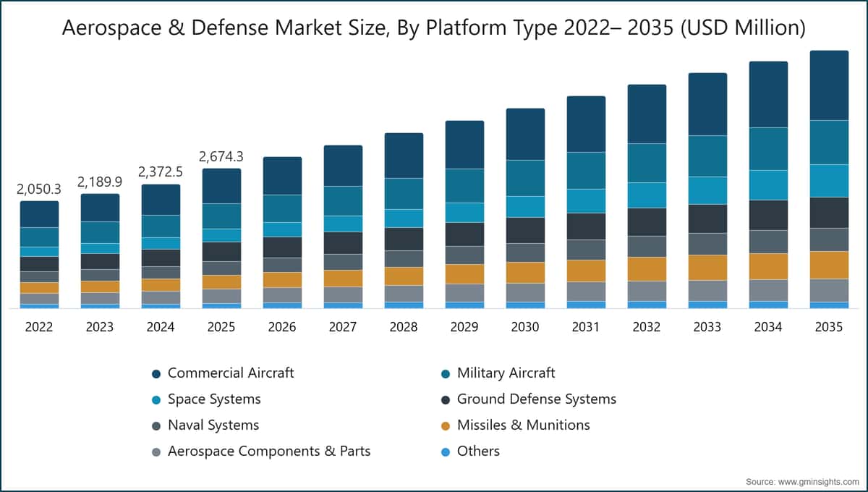Click the Ground Defense Systems segment of the 2026 bar
Screen dimensions: 868x492
pyautogui.click(x=282, y=247)
